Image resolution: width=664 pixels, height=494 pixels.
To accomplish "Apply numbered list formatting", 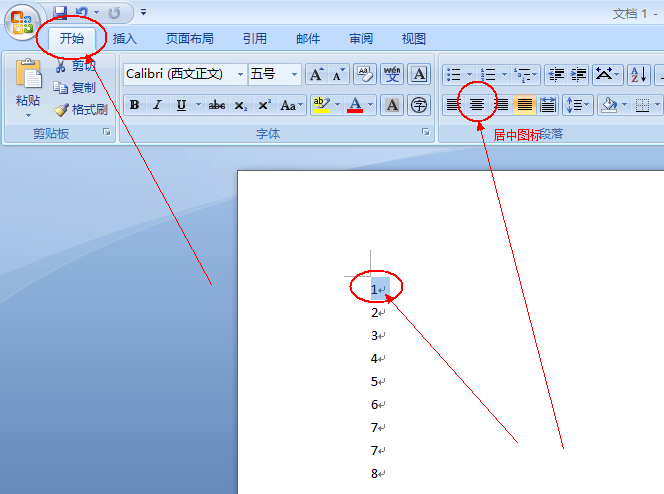I will [489, 75].
